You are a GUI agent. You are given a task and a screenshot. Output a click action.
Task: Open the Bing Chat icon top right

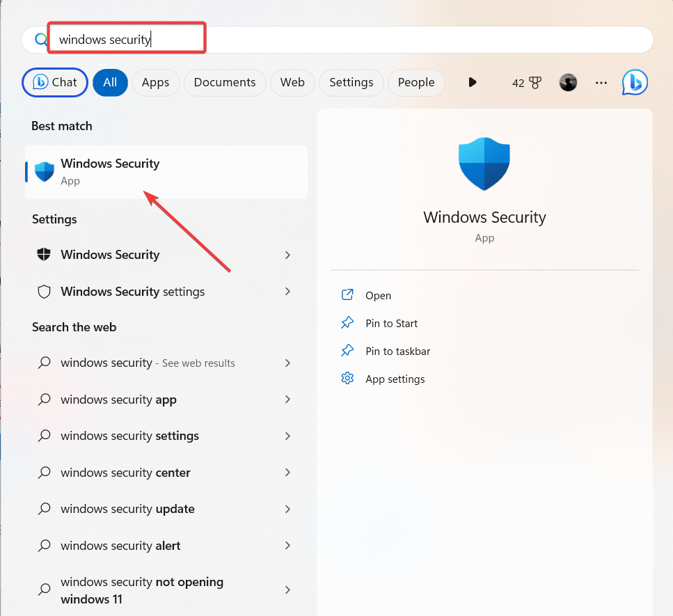[x=634, y=82]
